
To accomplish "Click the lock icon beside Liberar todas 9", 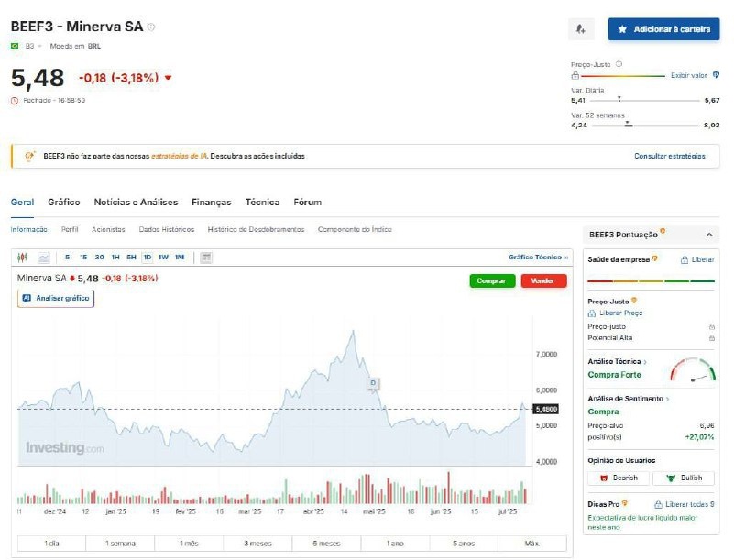I will tap(658, 505).
